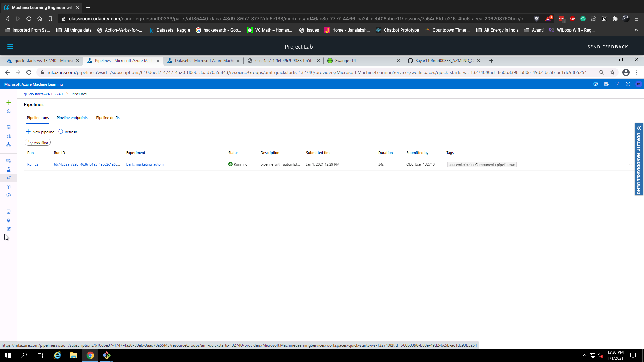Open the Run 52 link
Image resolution: width=644 pixels, height=362 pixels.
[33, 164]
